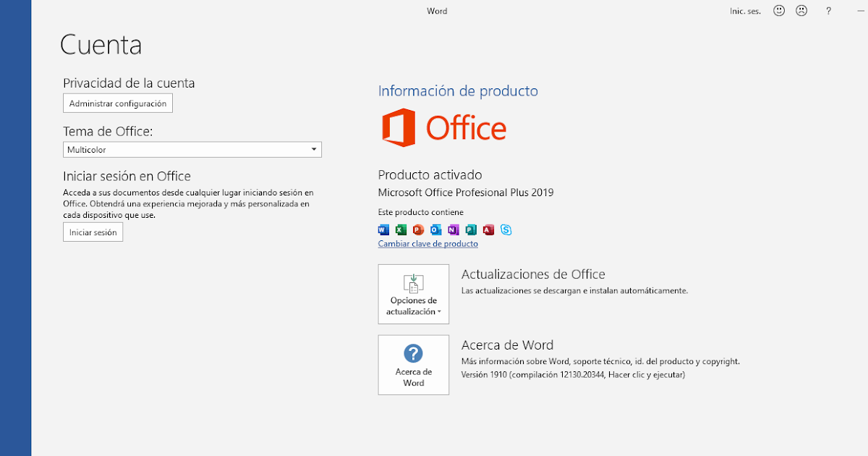Click the 'Iniciar sesión' button
868x456 pixels.
pos(93,232)
